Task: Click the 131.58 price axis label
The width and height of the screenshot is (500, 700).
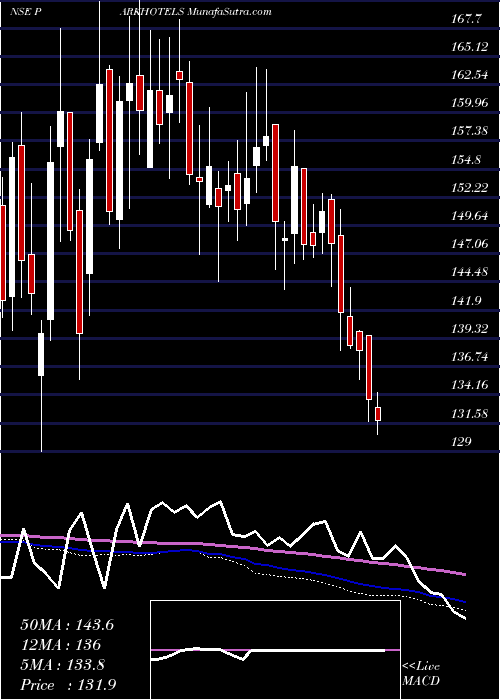Action: [470, 414]
